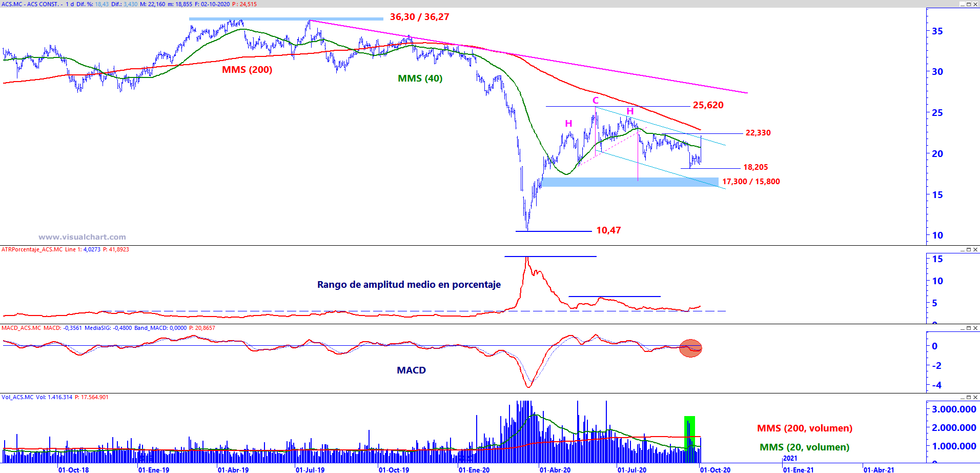The width and height of the screenshot is (980, 473).
Task: Maximize the ATRPorcentaje indicator panel
Action: point(969,249)
